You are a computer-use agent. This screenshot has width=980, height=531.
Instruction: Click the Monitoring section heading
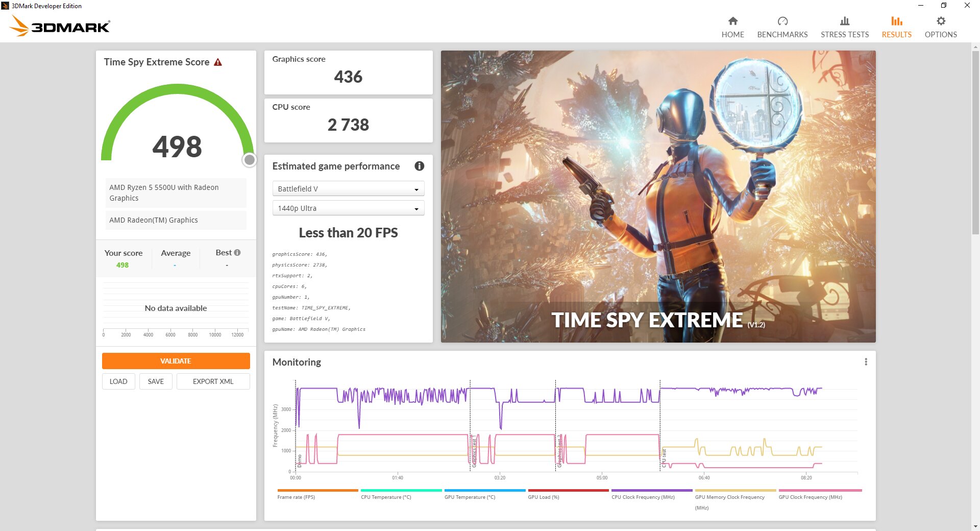(x=297, y=362)
